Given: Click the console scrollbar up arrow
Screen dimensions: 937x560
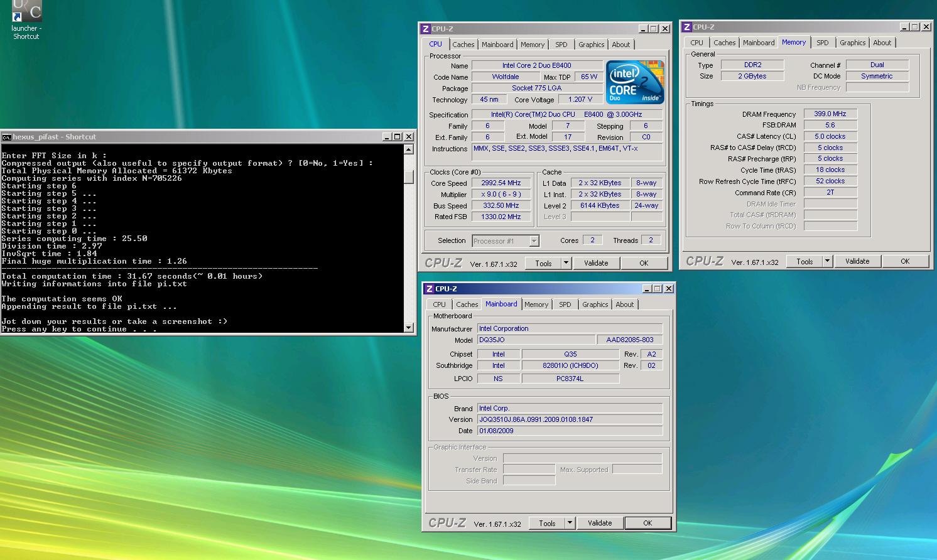Looking at the screenshot, I should 409,149.
